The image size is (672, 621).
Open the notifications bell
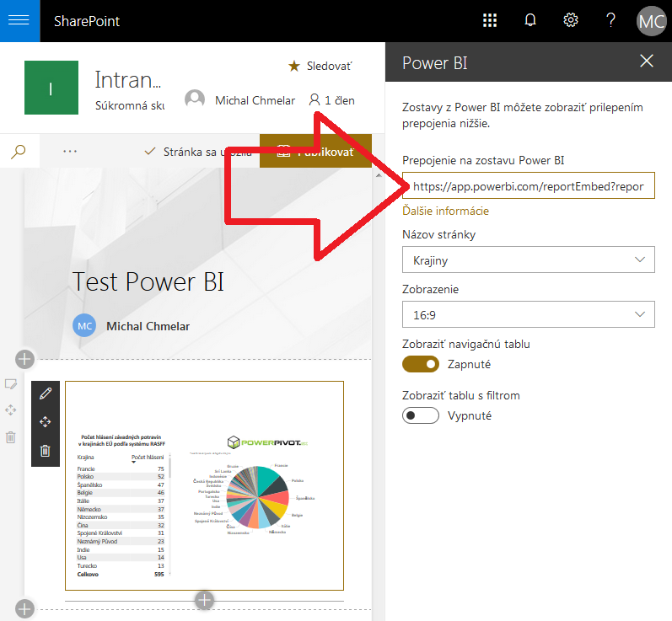click(x=530, y=20)
